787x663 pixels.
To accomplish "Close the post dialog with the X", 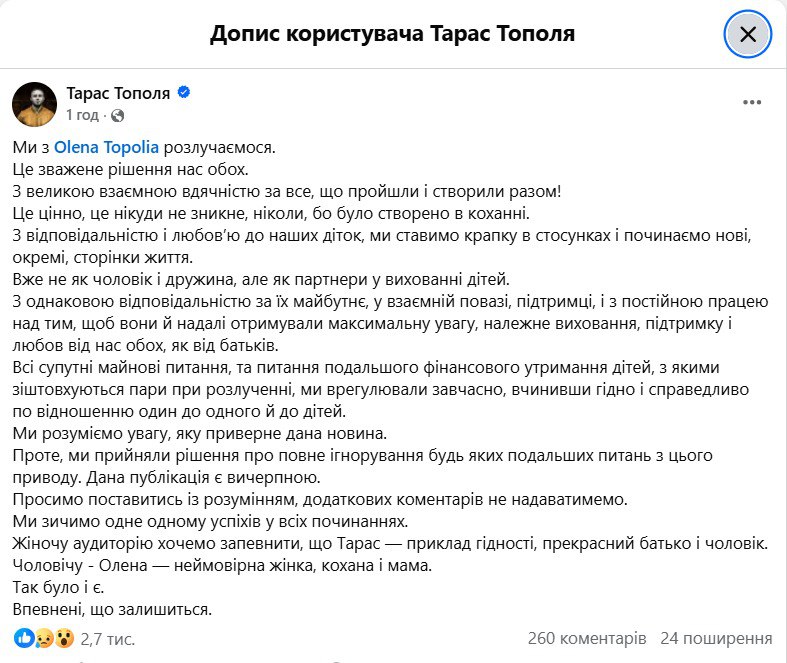I will [x=746, y=35].
